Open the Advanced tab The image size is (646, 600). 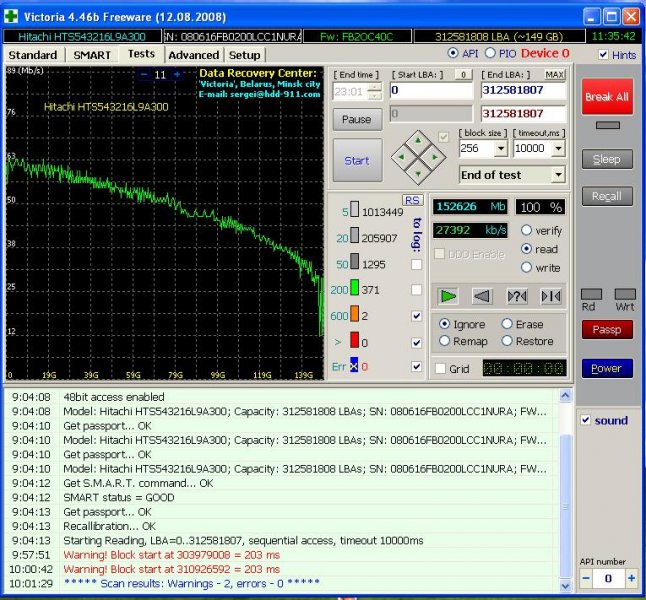pos(193,55)
